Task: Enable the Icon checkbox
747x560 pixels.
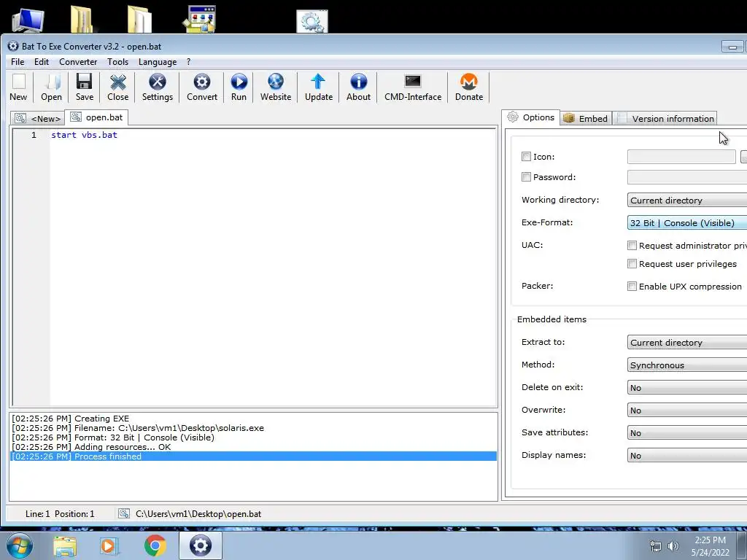Action: coord(526,157)
